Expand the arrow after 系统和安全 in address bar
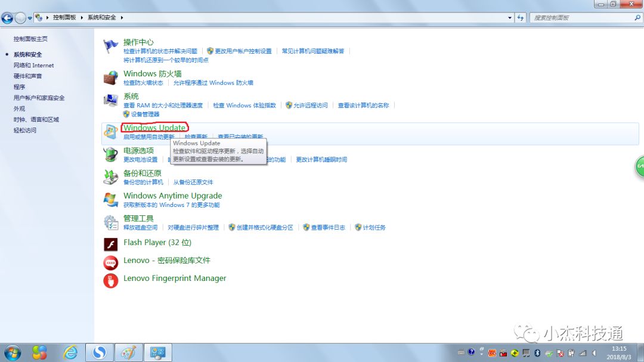Viewport: 644px width, 362px height. 122,18
